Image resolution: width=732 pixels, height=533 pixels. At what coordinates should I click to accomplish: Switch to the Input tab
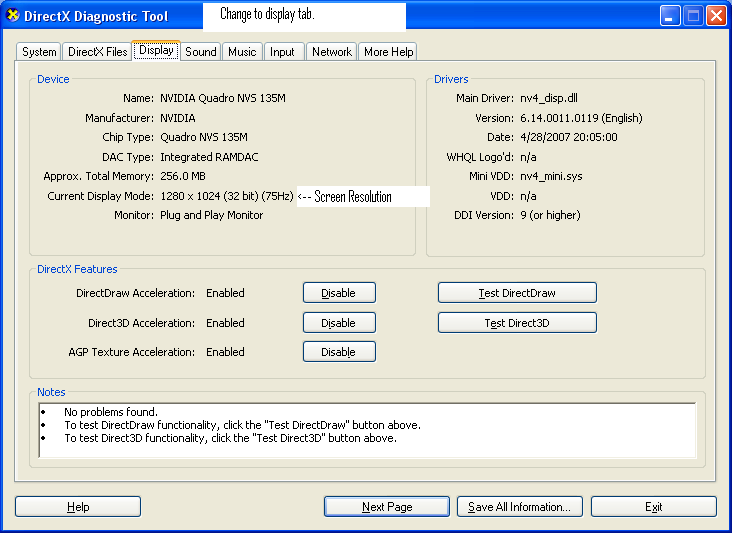pos(282,52)
